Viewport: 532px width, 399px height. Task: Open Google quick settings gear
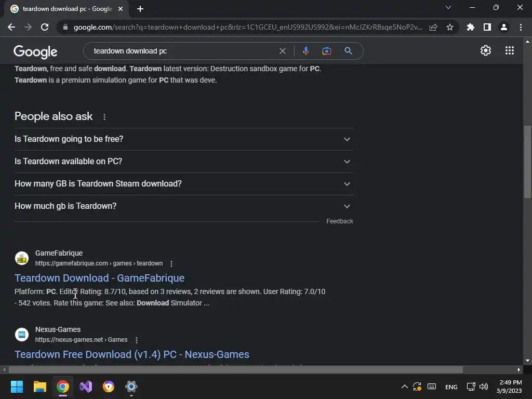486,50
